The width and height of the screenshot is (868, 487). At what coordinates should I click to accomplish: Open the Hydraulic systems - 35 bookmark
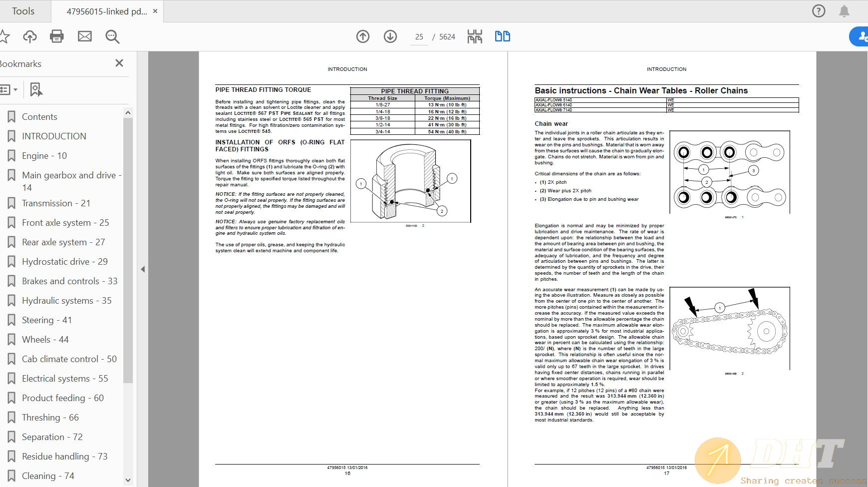pos(67,301)
